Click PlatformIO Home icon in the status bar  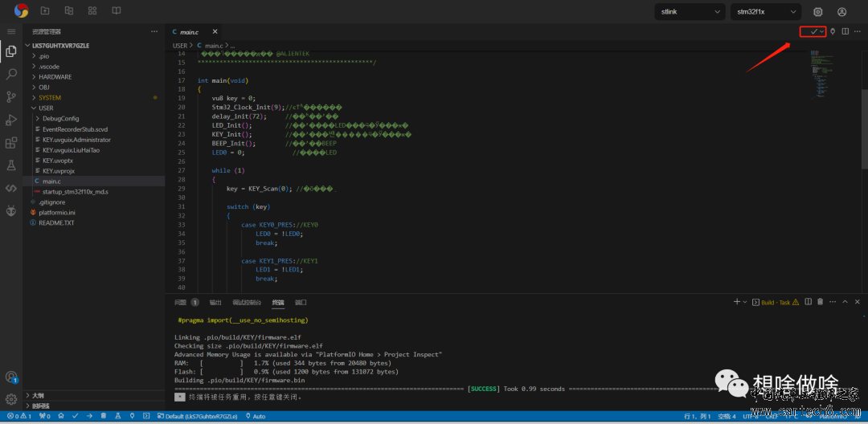61,416
